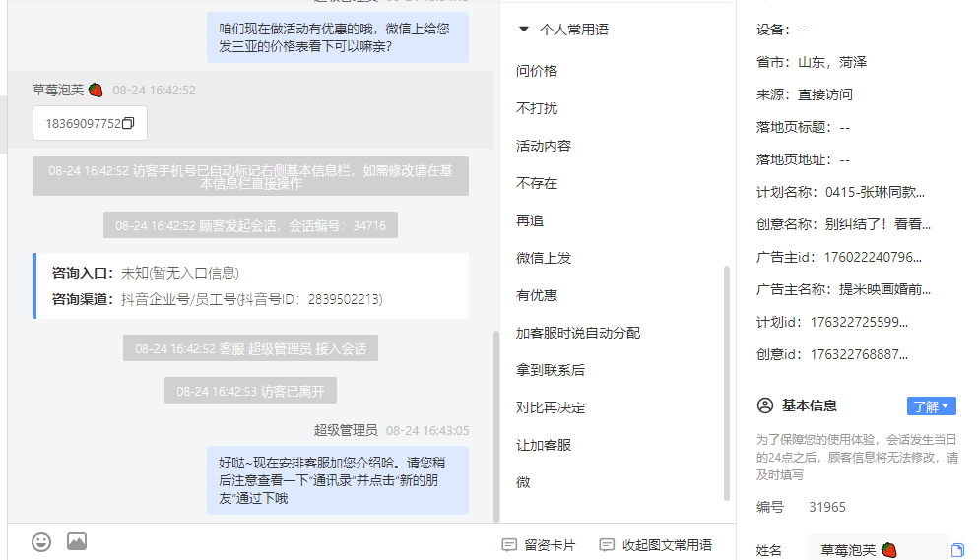Click the 访客已离开 system notice

[x=250, y=391]
